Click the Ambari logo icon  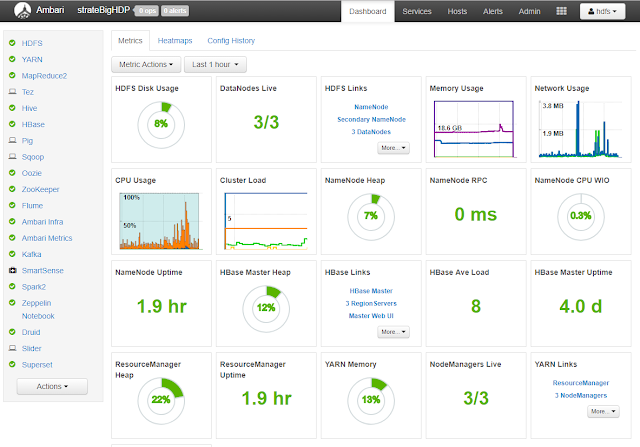[22, 11]
